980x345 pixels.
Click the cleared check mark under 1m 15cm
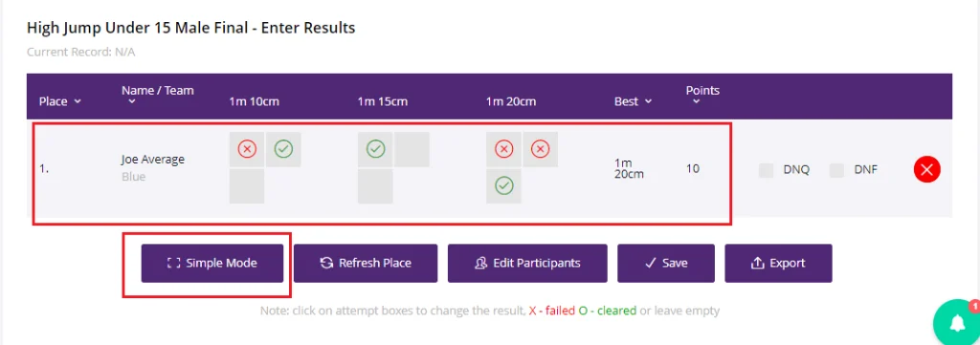[x=375, y=149]
